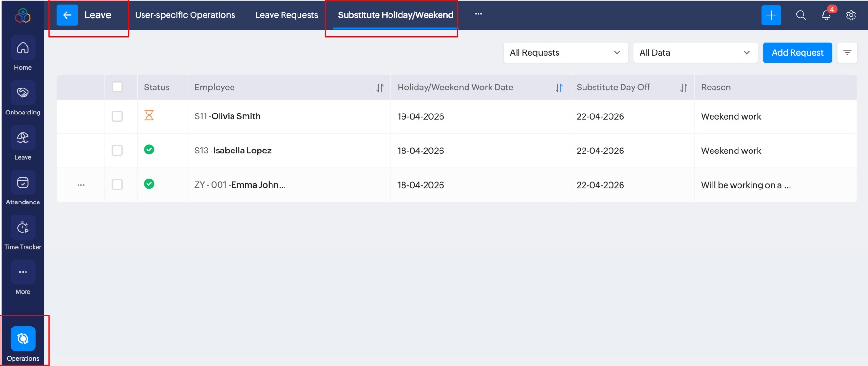Open the User-specific Operations tab

click(185, 15)
